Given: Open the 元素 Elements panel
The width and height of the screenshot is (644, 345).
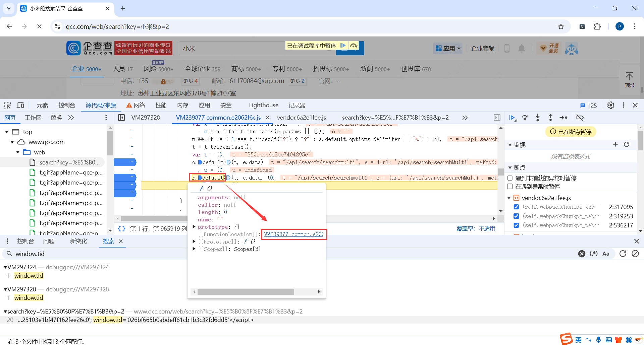Looking at the screenshot, I should point(42,105).
